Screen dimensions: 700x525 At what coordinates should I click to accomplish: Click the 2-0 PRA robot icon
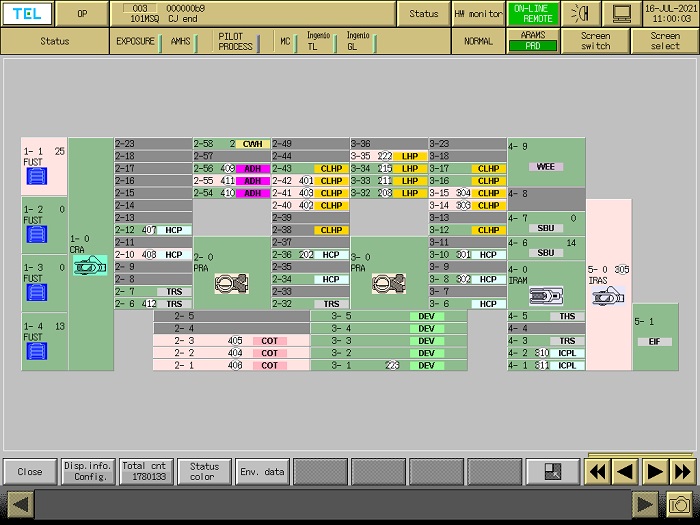coord(231,283)
